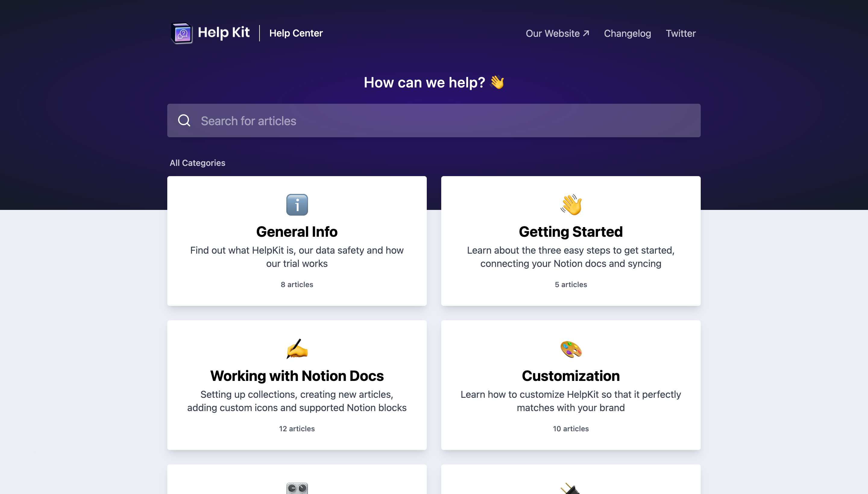
Task: Click the Help Kit cube logo icon
Action: 182,33
